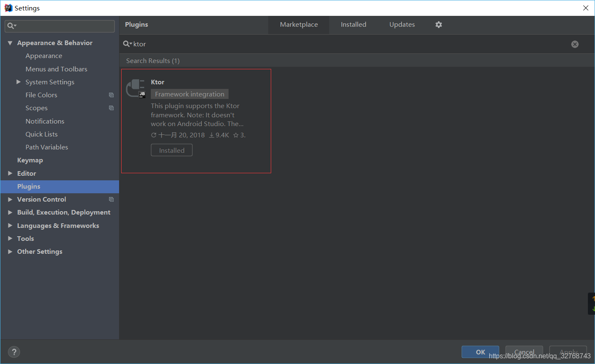Select Scopes in the settings tree

coord(36,108)
